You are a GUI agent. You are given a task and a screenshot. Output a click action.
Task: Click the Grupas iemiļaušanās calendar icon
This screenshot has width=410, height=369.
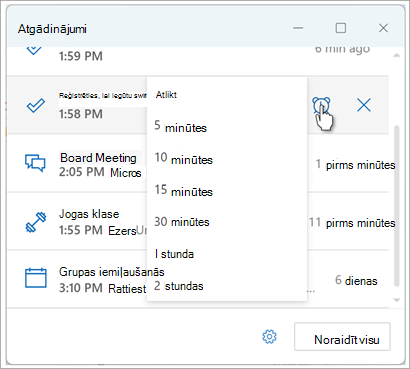tap(36, 278)
